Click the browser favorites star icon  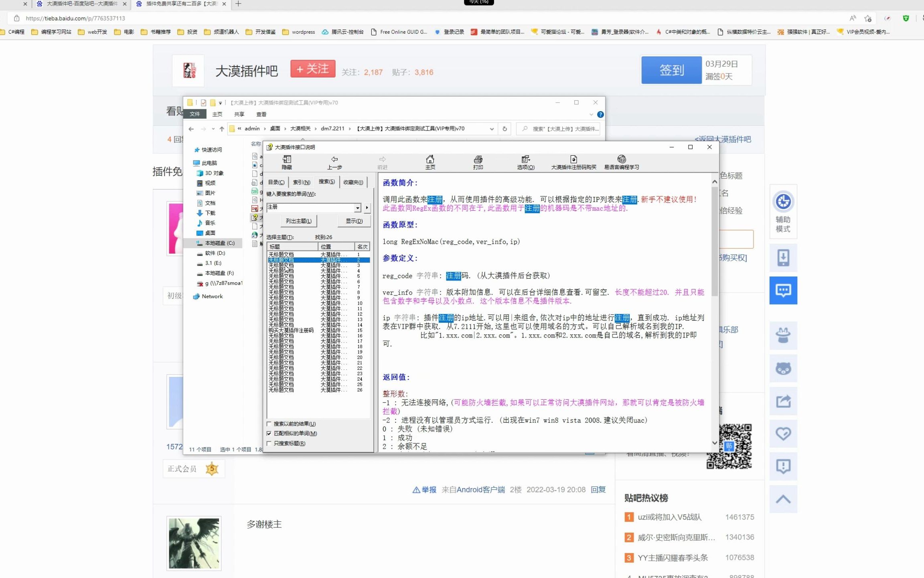868,18
